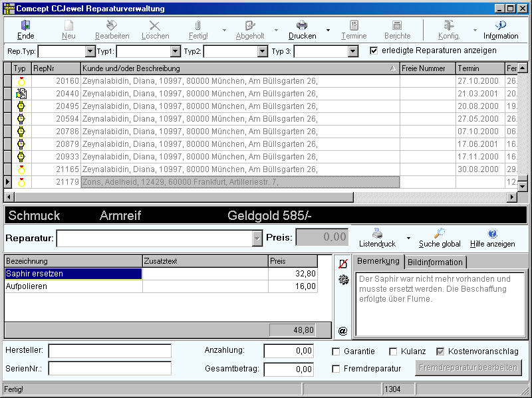Click the @ symbol icon
Screen dimensions: 532x398
pyautogui.click(x=342, y=330)
